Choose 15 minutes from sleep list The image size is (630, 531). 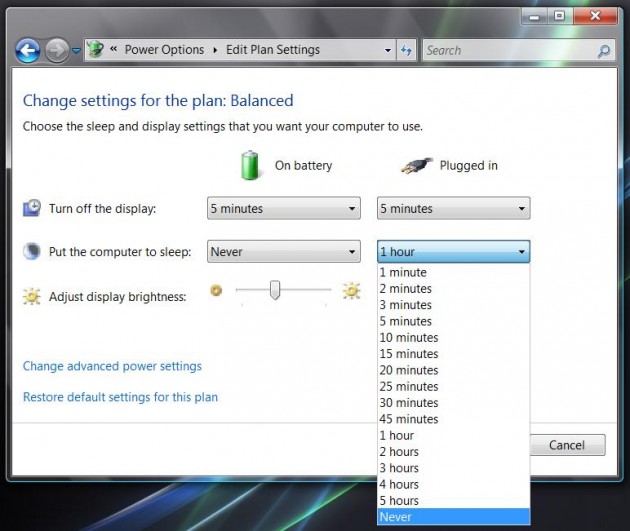coord(454,354)
